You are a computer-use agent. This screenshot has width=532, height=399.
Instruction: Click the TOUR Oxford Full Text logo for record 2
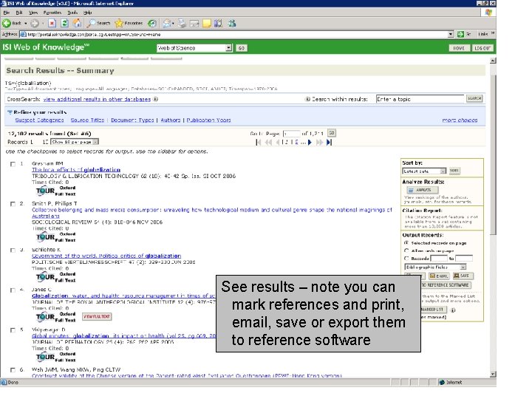pyautogui.click(x=55, y=237)
